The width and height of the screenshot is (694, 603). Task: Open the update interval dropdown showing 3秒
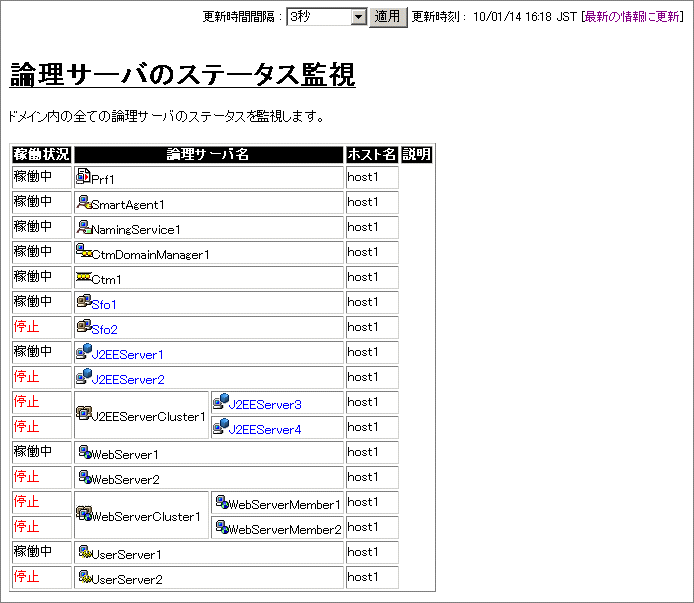pyautogui.click(x=327, y=17)
